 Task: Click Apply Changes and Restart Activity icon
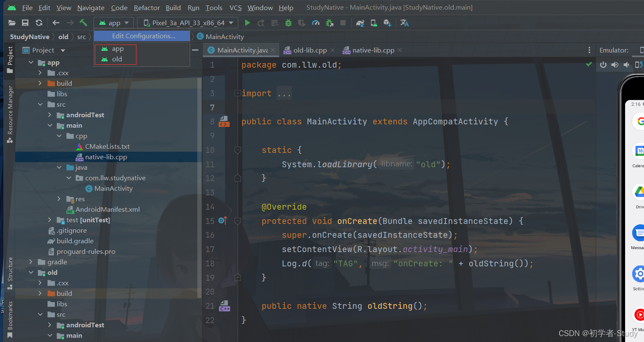261,23
